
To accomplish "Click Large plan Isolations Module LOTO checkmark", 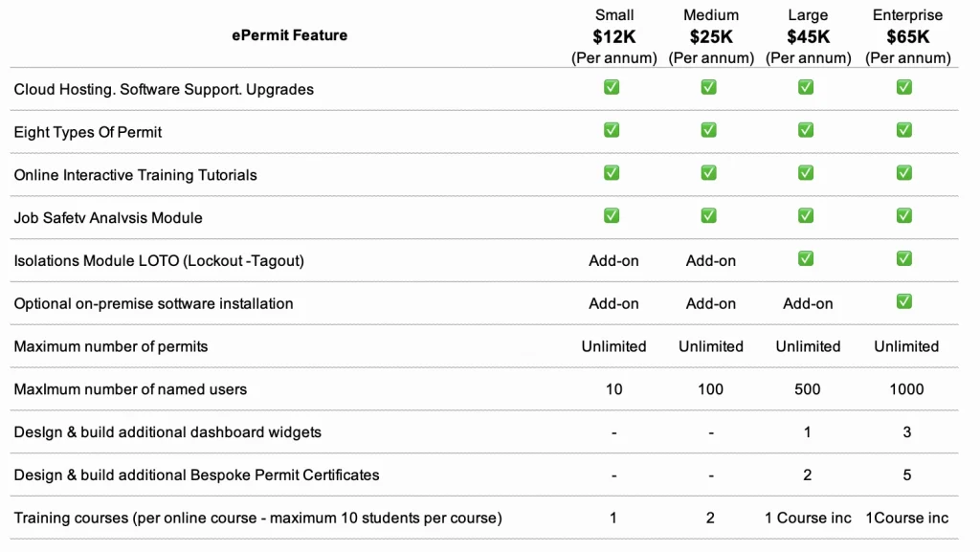I will [x=806, y=259].
